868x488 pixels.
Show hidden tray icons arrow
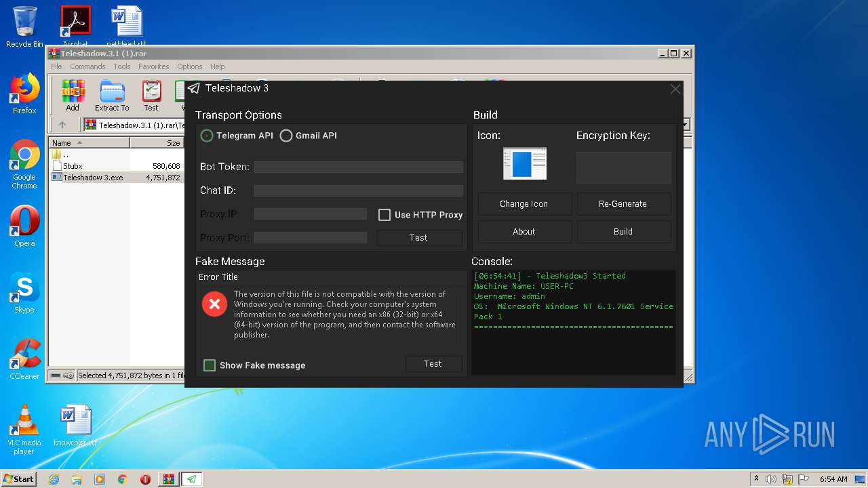tap(756, 479)
